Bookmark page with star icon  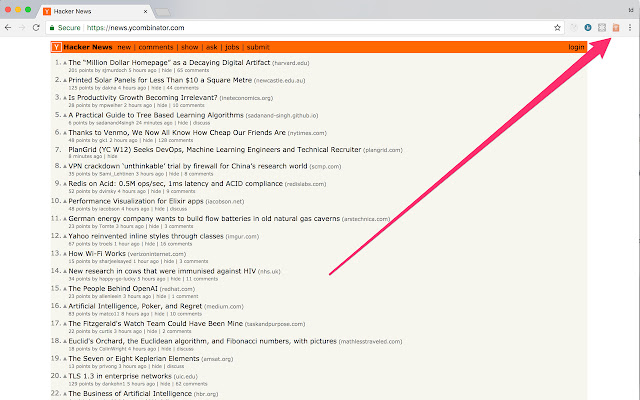click(557, 28)
